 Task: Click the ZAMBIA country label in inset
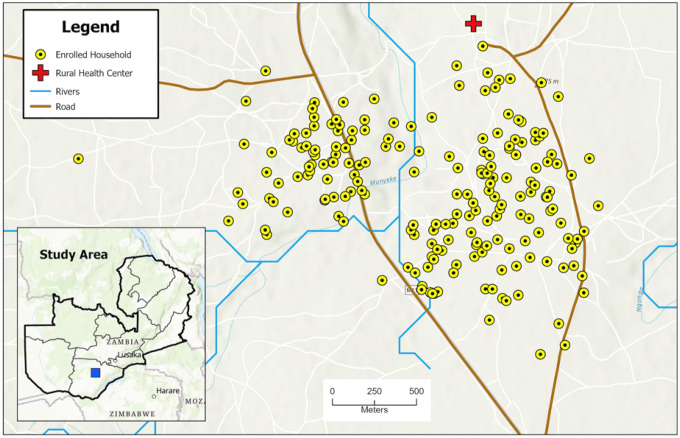[x=123, y=342]
